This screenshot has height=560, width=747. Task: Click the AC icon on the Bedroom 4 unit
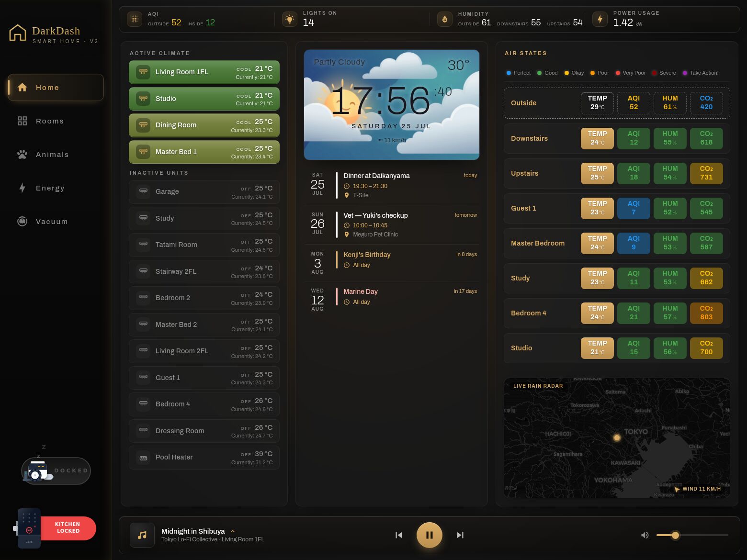pos(143,403)
